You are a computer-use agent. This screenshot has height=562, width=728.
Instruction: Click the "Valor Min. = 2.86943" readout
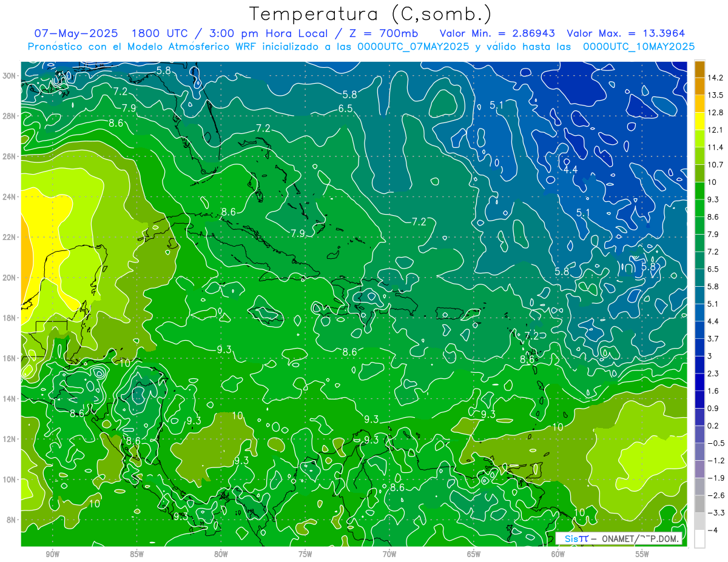click(497, 33)
